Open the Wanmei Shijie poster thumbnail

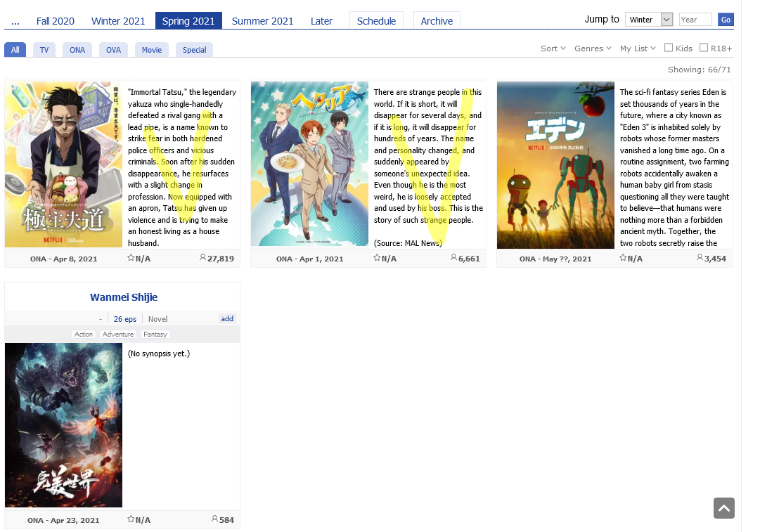(63, 425)
